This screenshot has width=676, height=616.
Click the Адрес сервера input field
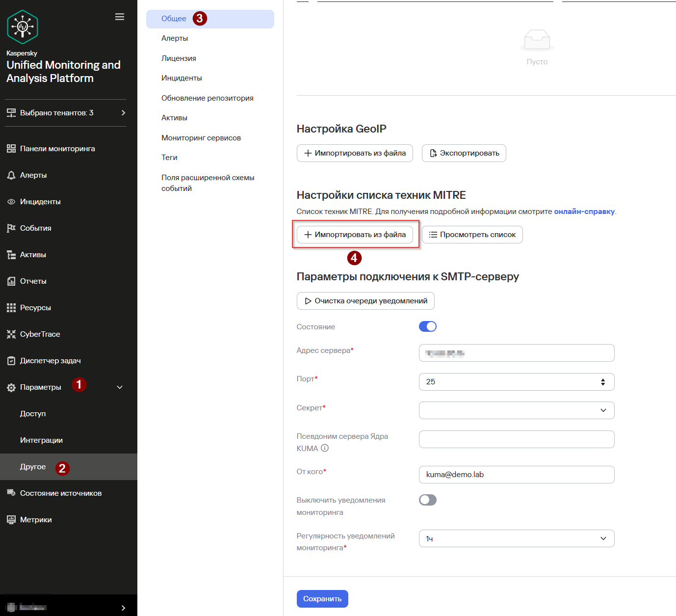point(517,353)
